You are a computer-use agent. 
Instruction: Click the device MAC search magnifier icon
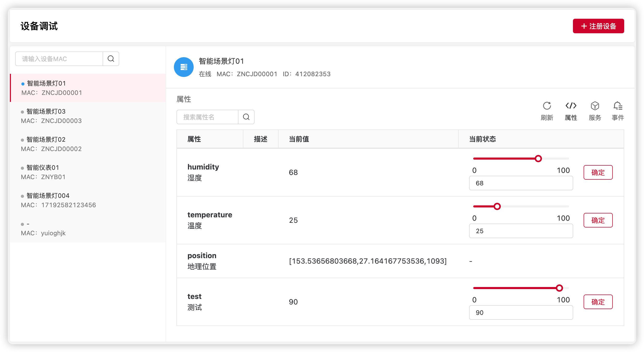(111, 59)
